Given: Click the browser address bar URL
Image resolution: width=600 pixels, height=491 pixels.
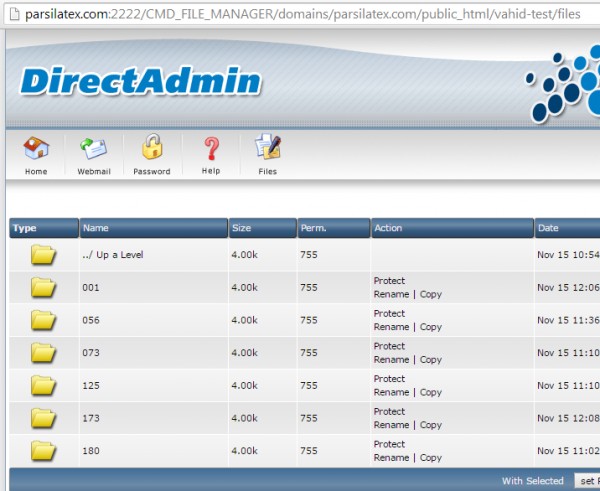Looking at the screenshot, I should point(300,11).
